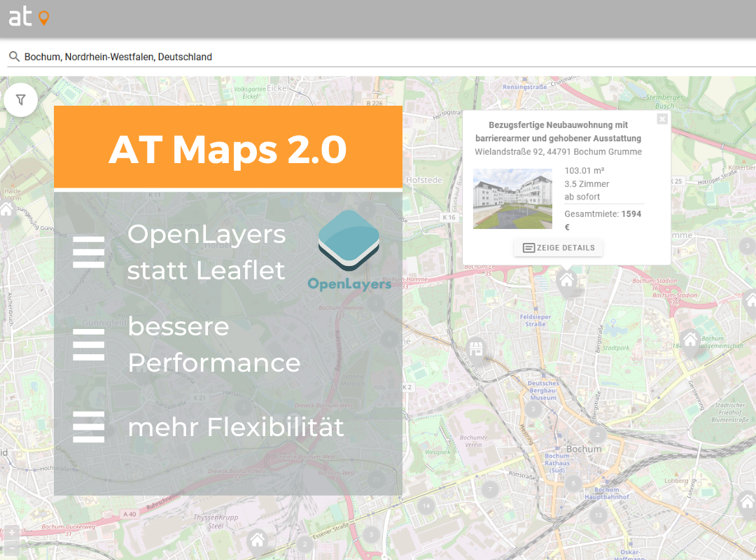This screenshot has width=756, height=560.
Task: Expand cluster 7 near Rottstraße
Action: [x=490, y=489]
